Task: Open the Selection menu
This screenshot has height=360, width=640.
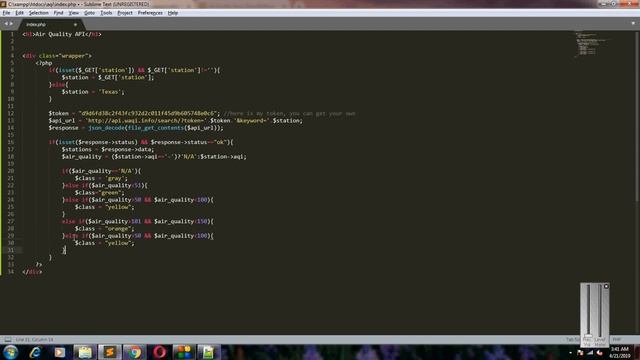Action: tap(38, 13)
